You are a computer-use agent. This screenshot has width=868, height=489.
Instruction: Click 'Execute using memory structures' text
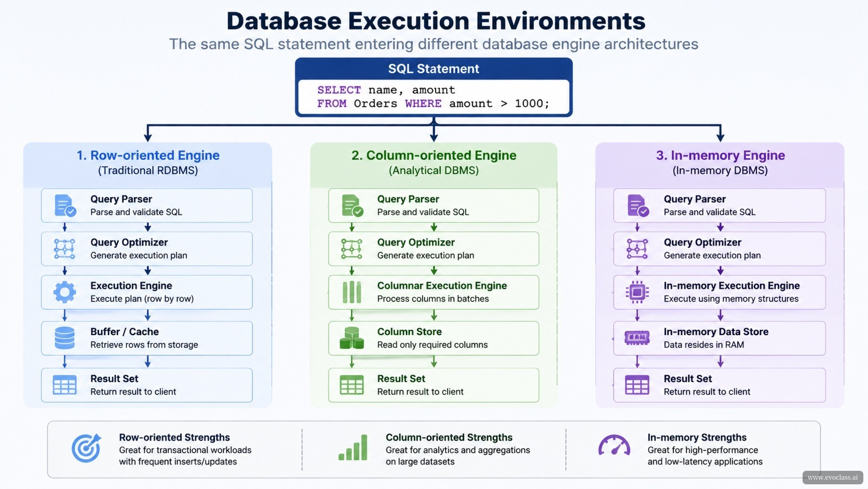click(x=731, y=299)
